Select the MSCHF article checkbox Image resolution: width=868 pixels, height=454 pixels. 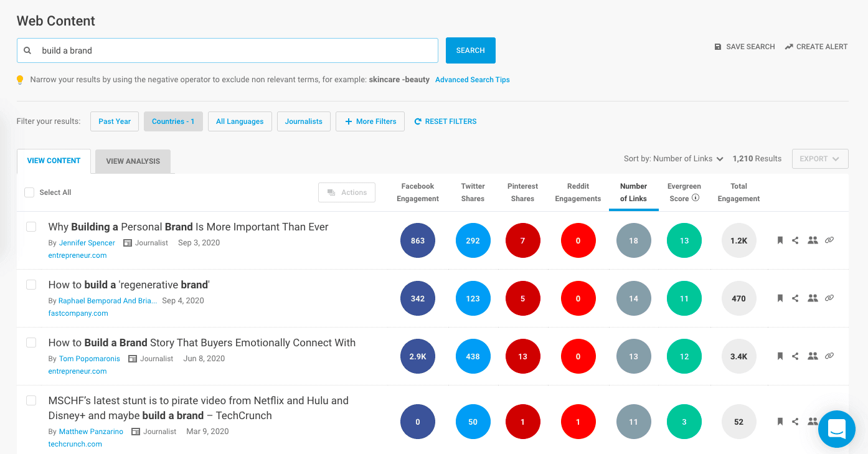pyautogui.click(x=31, y=400)
